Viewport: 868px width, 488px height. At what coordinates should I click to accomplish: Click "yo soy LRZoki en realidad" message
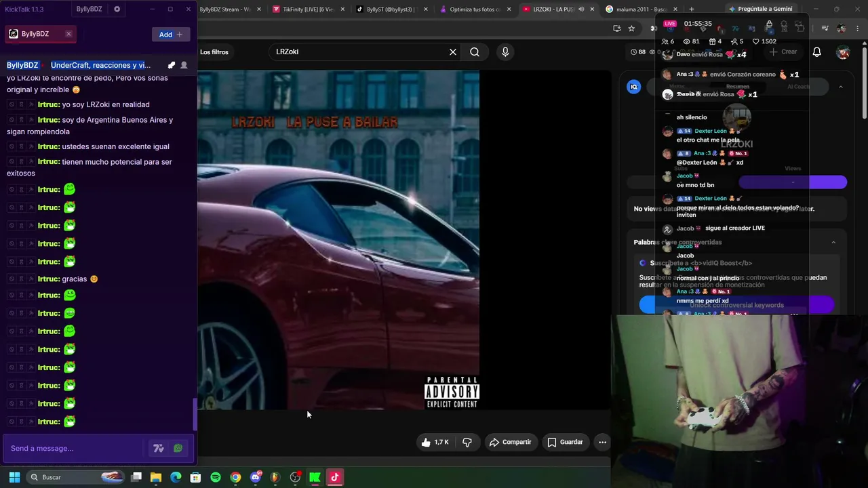pyautogui.click(x=106, y=104)
